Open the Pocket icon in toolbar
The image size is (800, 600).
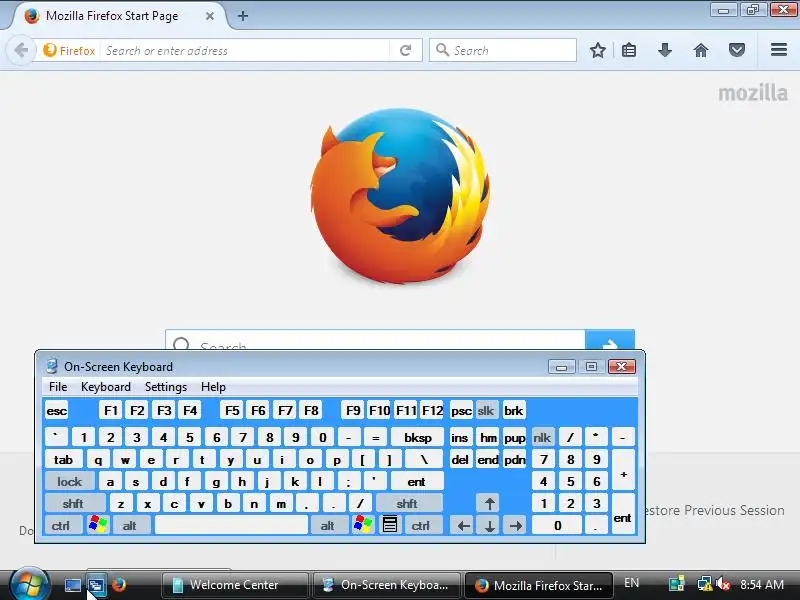click(737, 50)
